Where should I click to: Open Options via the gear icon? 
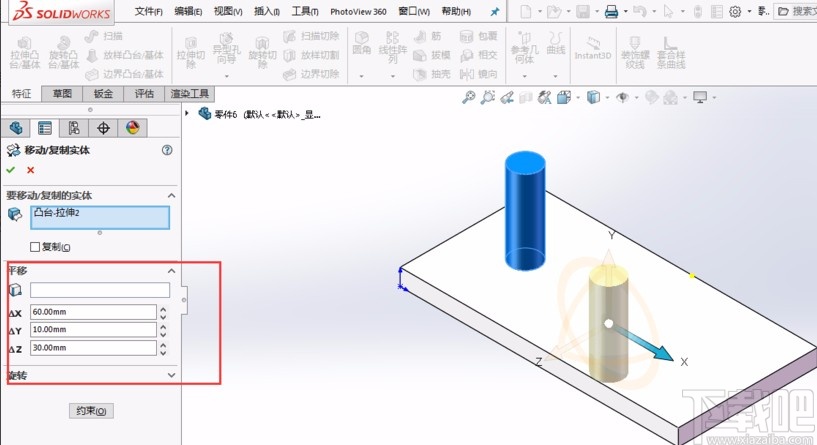[x=735, y=11]
